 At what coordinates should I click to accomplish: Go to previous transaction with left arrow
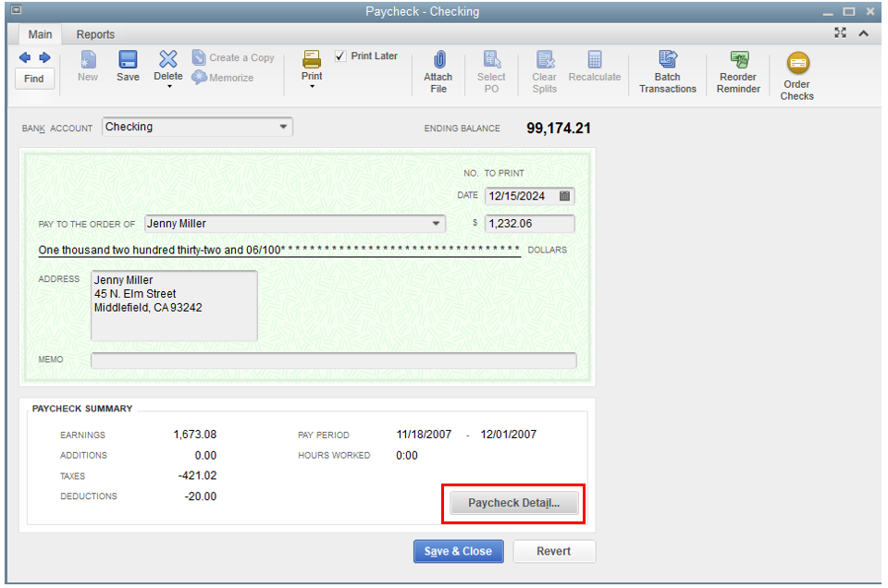tap(25, 57)
